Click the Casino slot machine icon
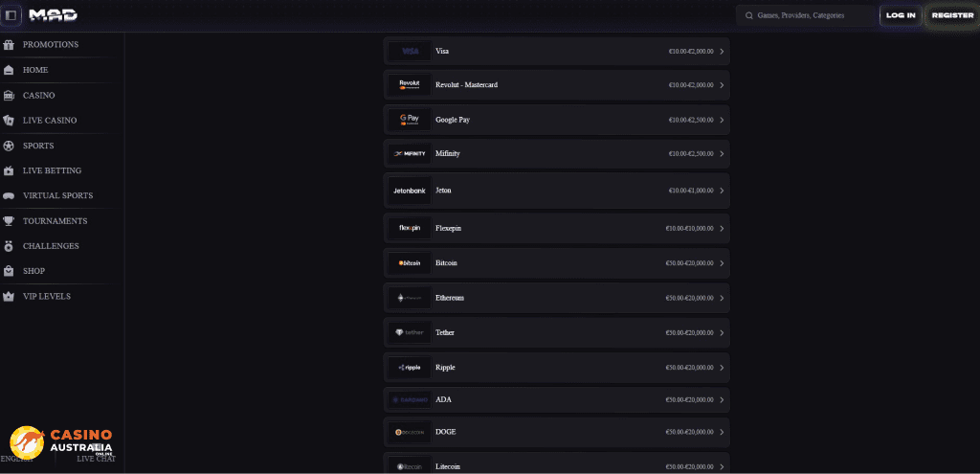The image size is (980, 474). pos(9,96)
